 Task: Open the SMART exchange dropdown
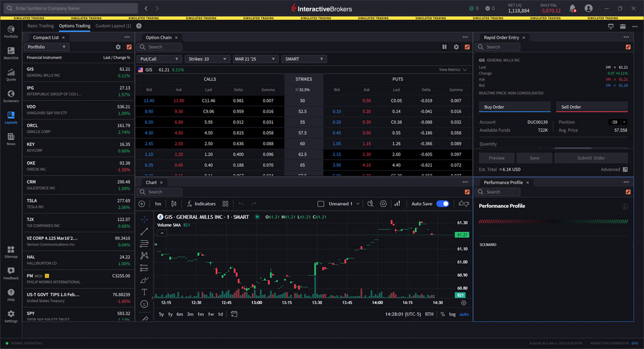coord(304,59)
